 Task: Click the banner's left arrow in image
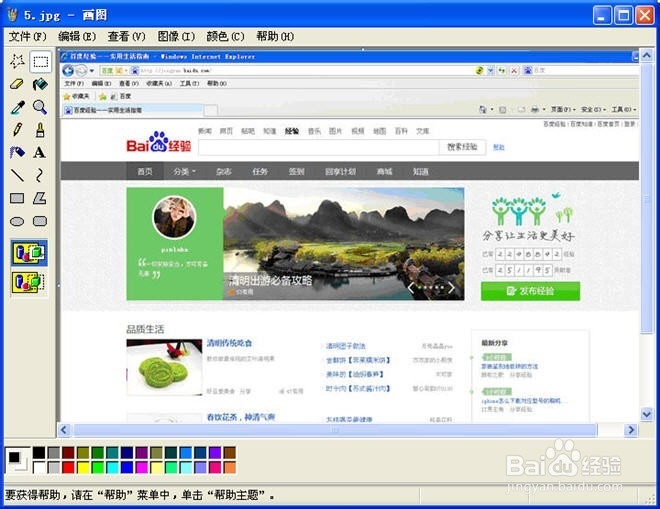click(x=411, y=288)
